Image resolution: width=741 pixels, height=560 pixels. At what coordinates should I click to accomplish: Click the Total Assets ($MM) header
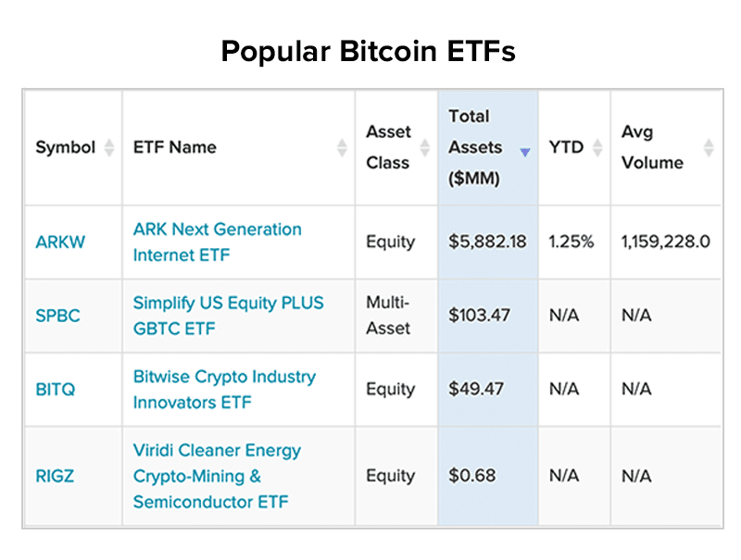coord(475,147)
